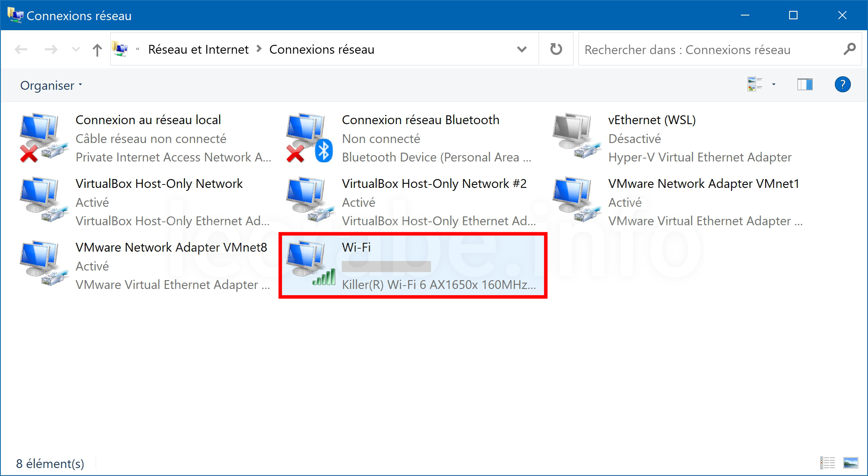
Task: Click the vEthernet (WSL) name label
Action: point(652,120)
